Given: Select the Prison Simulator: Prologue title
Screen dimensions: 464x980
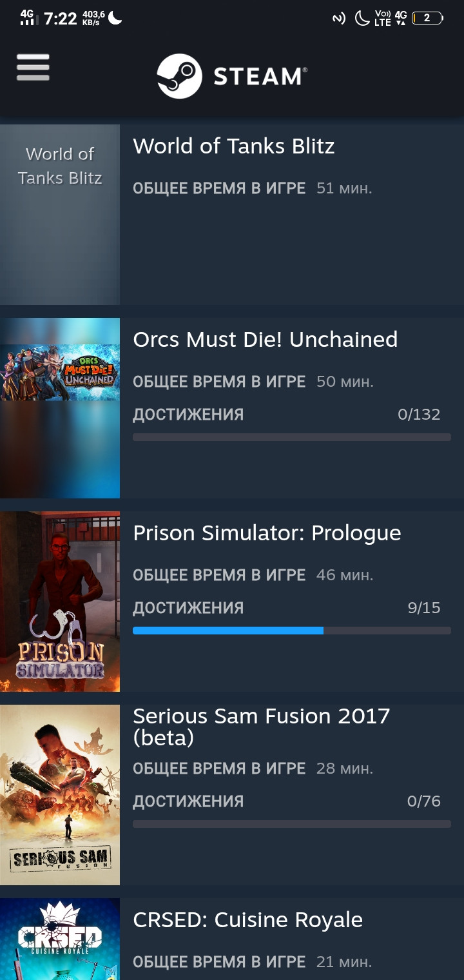Looking at the screenshot, I should click(267, 533).
